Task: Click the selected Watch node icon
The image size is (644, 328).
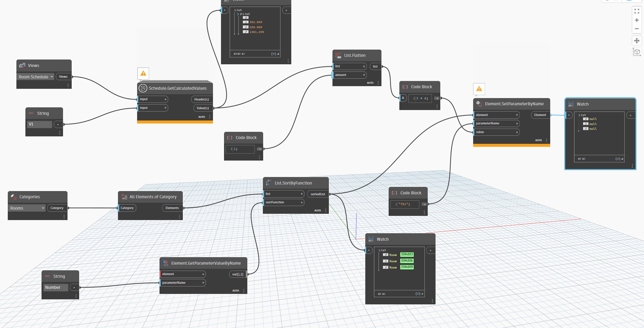Action: [x=571, y=104]
